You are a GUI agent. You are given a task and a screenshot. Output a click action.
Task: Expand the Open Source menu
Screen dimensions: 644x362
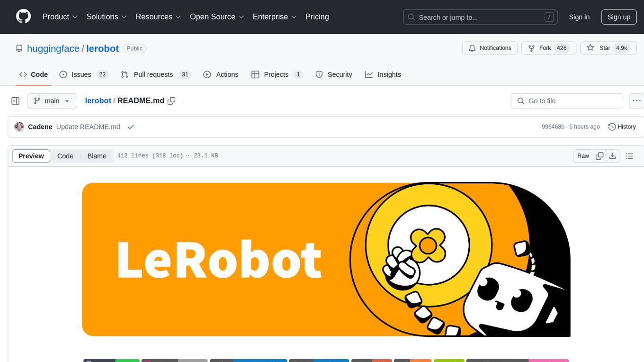point(217,17)
